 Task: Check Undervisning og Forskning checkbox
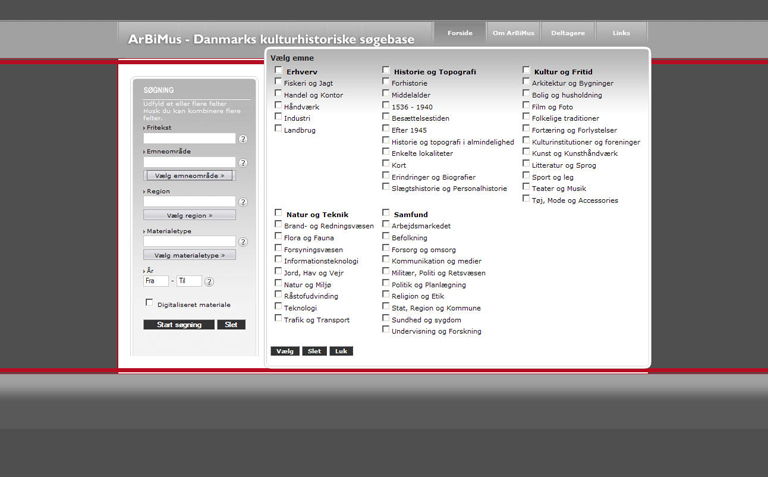(x=386, y=330)
